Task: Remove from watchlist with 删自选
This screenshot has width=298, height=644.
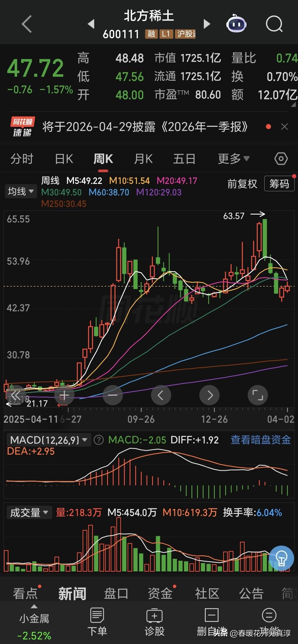Action: pos(212,622)
